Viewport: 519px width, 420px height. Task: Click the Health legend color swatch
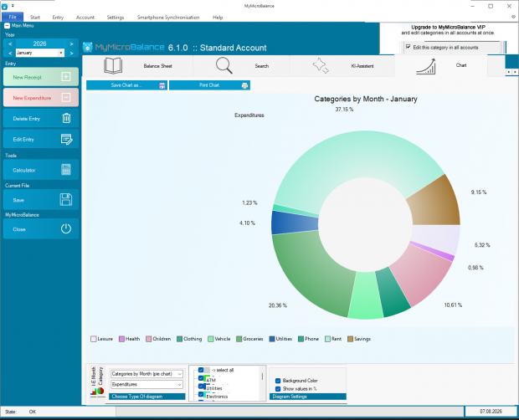tap(121, 339)
